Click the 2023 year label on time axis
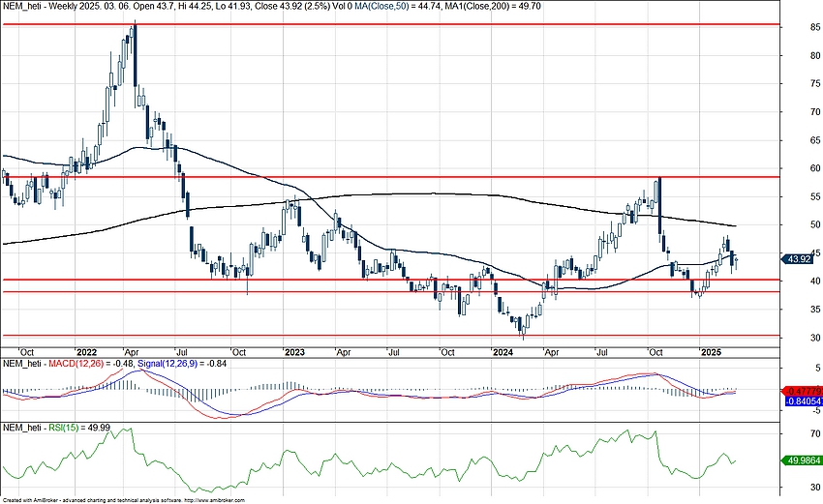Image resolution: width=823 pixels, height=504 pixels. click(294, 352)
